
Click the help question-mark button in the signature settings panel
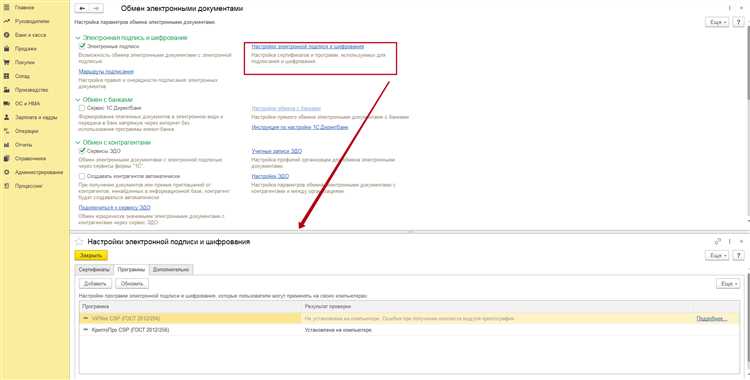739,256
